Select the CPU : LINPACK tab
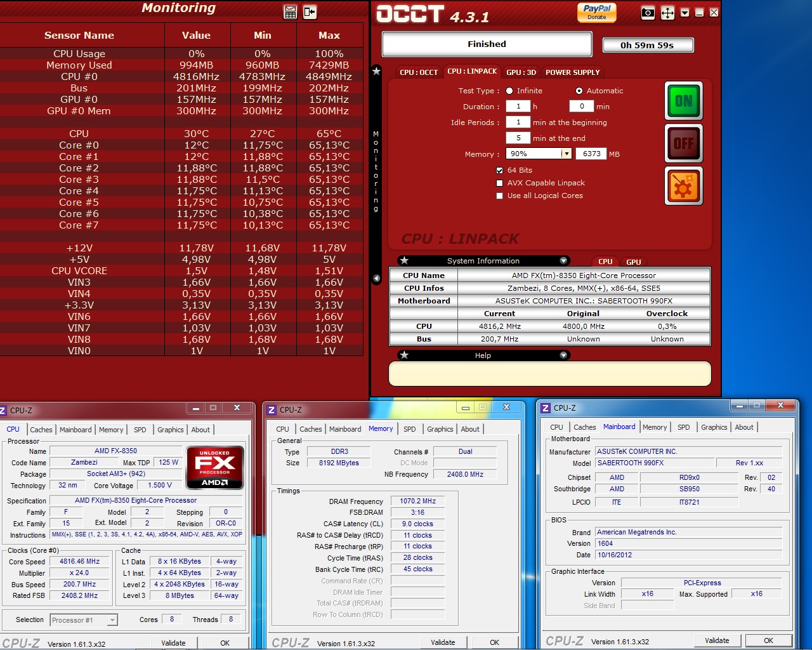Screen dimensions: 812x650 pos(472,72)
